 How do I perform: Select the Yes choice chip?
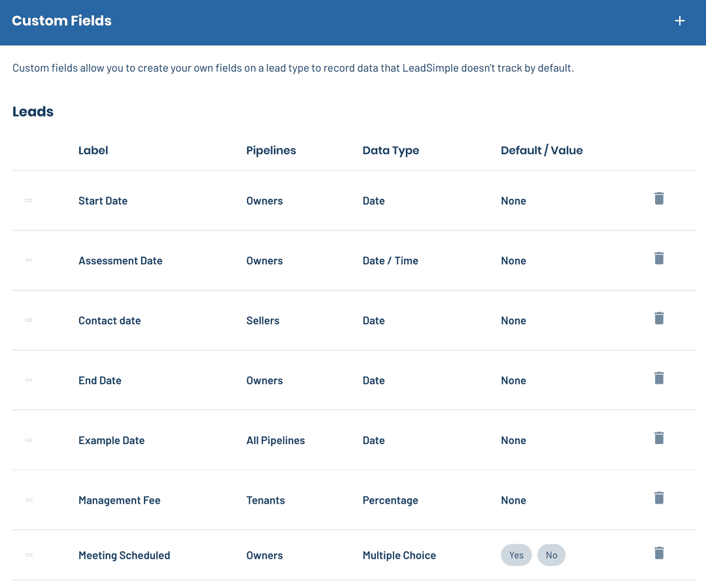pos(516,555)
